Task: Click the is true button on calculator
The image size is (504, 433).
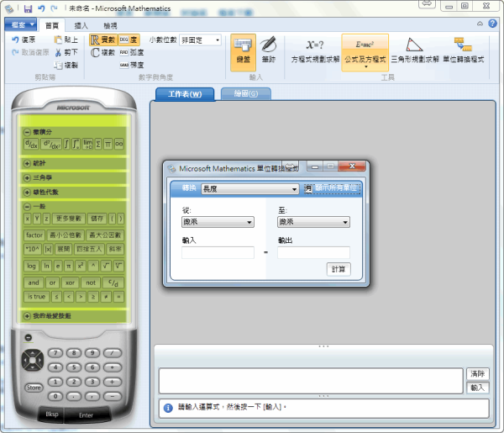Action: (37, 297)
